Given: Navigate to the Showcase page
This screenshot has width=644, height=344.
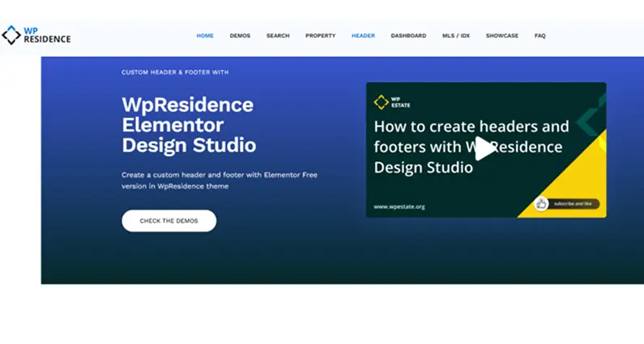Looking at the screenshot, I should (502, 36).
